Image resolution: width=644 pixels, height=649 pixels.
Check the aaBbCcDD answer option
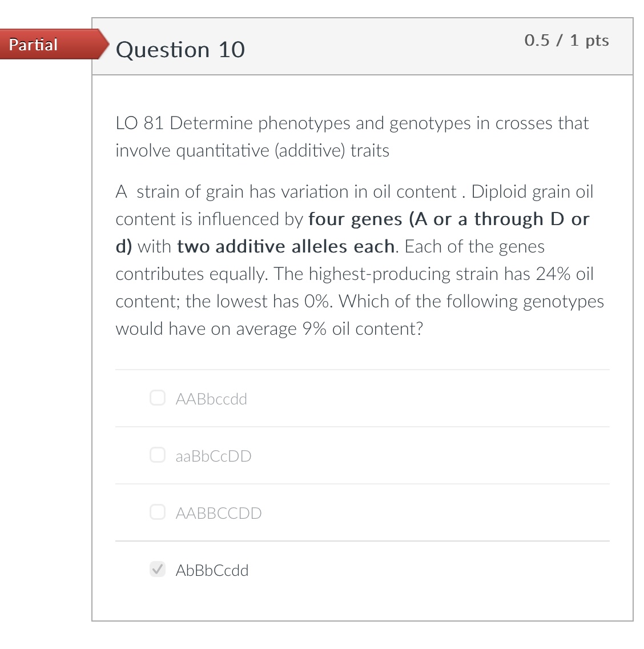tap(158, 455)
